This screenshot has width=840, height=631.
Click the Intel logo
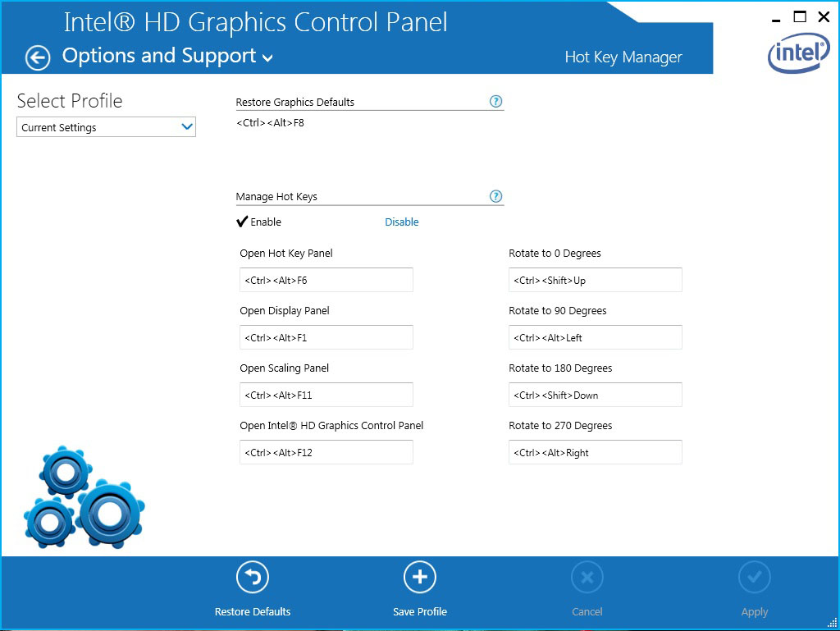click(798, 53)
